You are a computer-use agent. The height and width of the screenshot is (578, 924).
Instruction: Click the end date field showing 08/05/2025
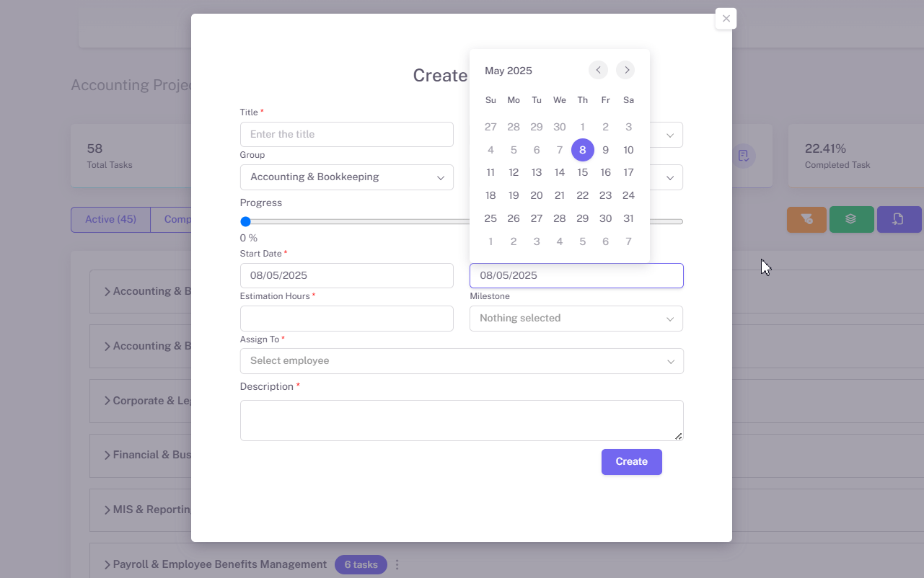576,276
